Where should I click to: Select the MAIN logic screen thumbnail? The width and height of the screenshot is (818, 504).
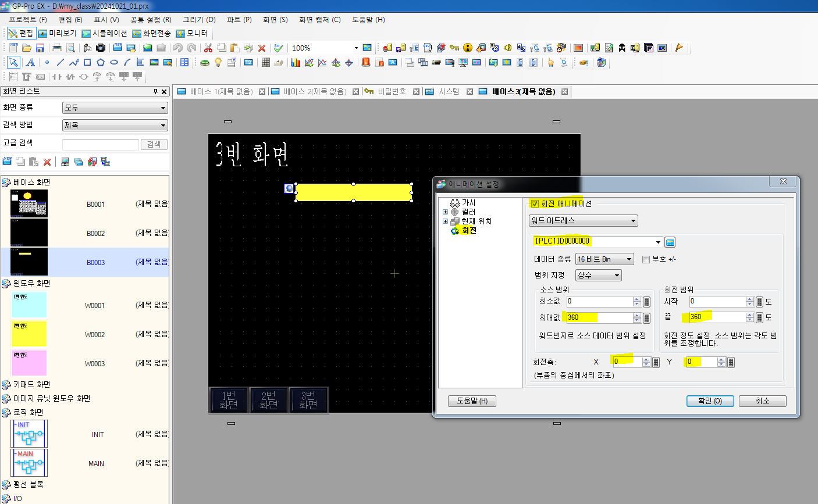tap(29, 463)
